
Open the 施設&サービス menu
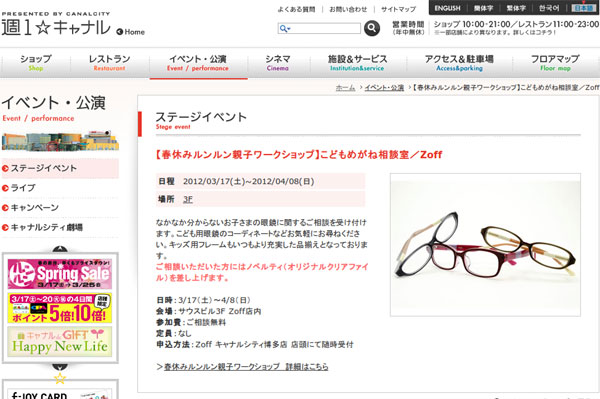357,63
